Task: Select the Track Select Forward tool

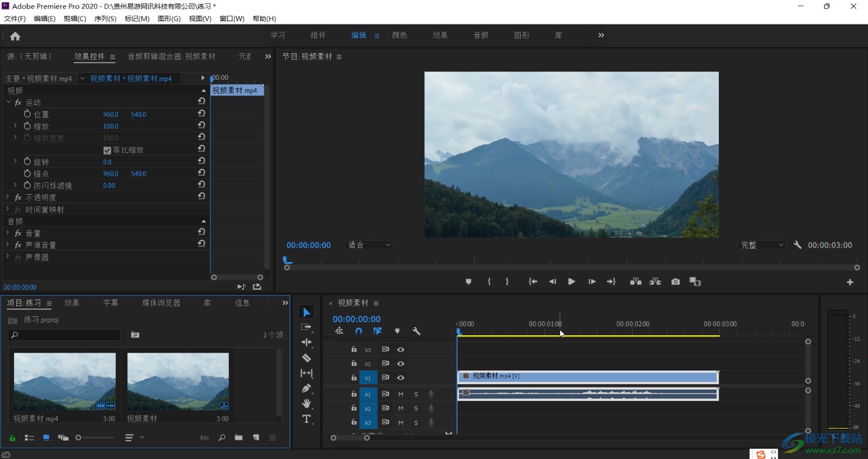Action: point(307,327)
